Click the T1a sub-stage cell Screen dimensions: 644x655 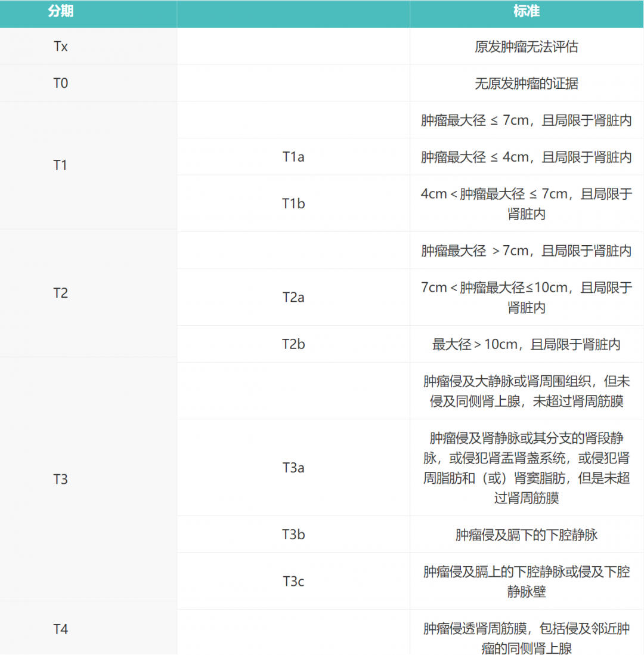pyautogui.click(x=293, y=157)
